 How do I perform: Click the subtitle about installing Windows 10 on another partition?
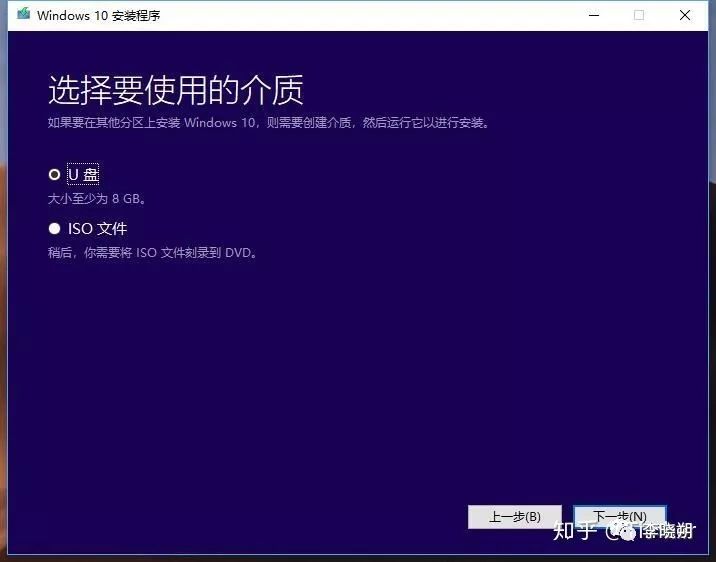pyautogui.click(x=269, y=123)
